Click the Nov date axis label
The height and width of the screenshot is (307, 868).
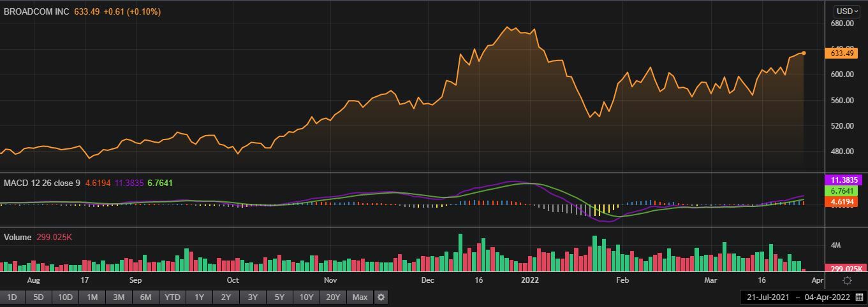click(x=330, y=280)
